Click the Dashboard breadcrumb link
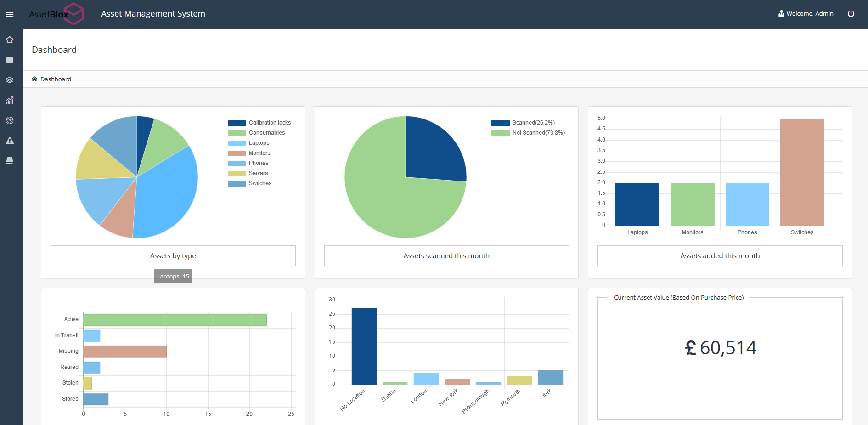868x425 pixels. pos(56,79)
